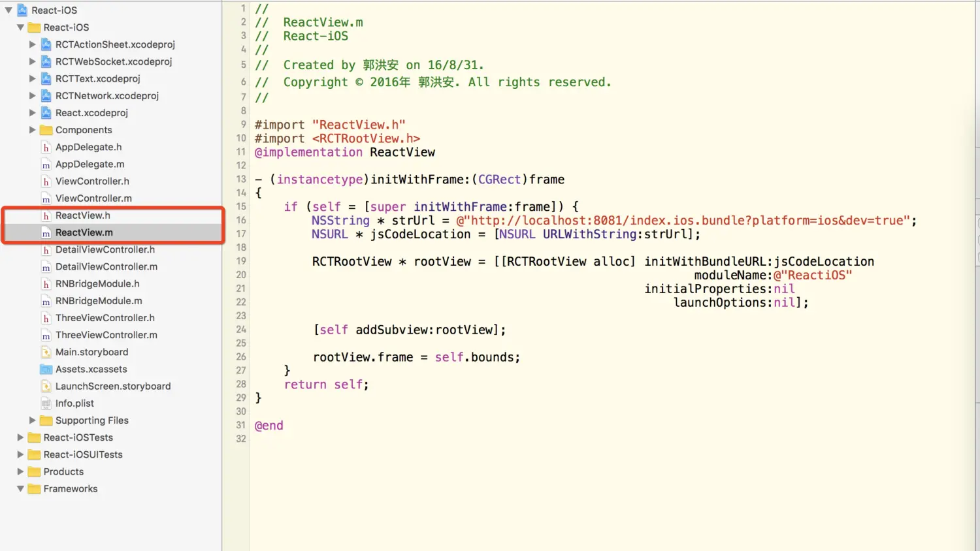This screenshot has width=980, height=551.
Task: Click the RNBridgeModule.m file icon
Action: (46, 301)
